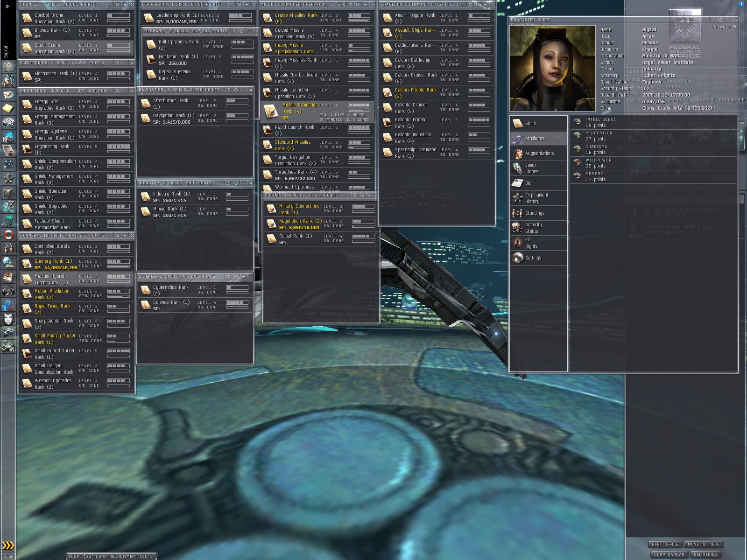Open the Corporation stars icon
747x560 pixels.
[8, 178]
